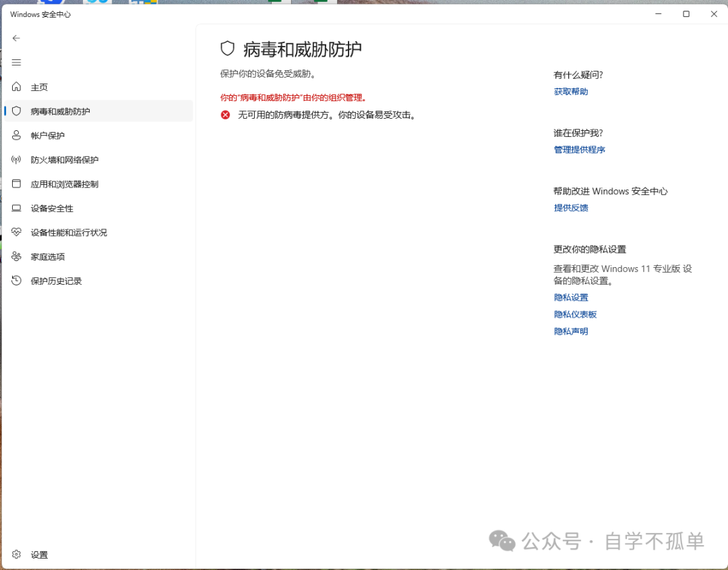
Task: Click the Windows 安全中心 title bar text
Action: [40, 14]
